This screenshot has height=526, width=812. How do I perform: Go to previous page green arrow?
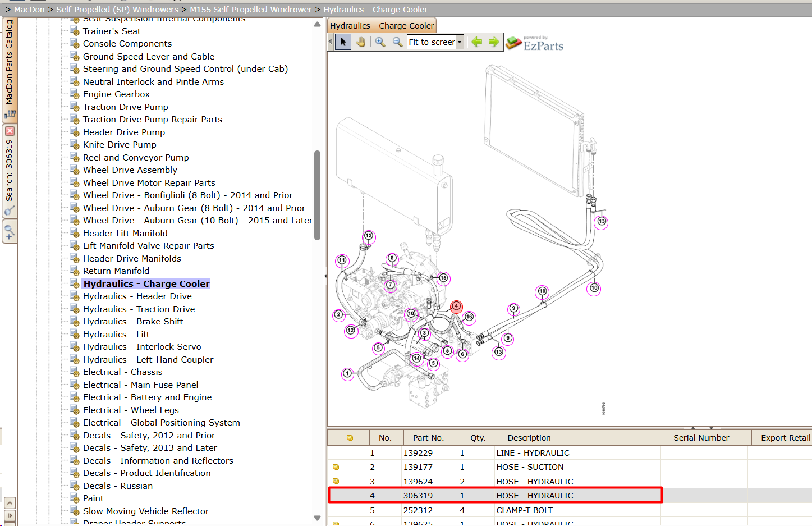477,42
